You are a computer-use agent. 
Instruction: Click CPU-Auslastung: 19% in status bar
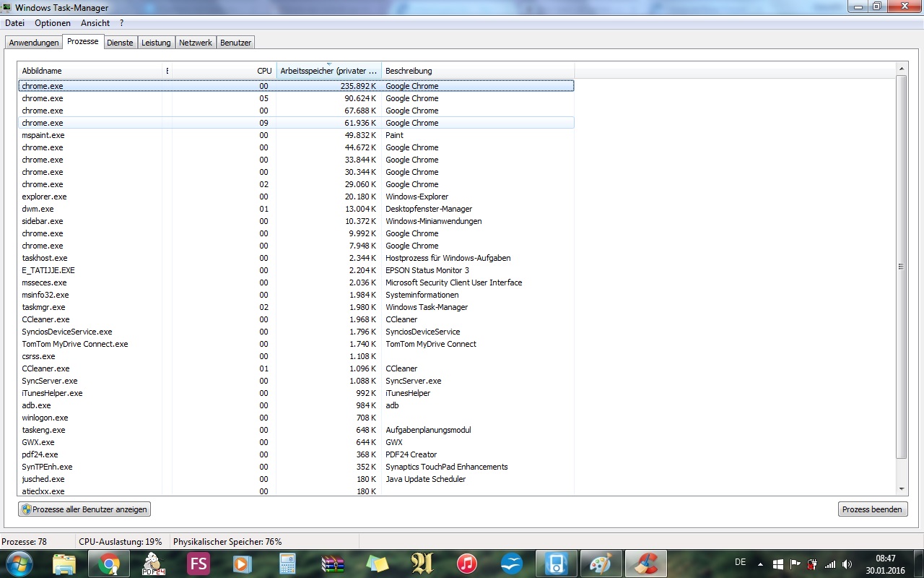(x=121, y=542)
